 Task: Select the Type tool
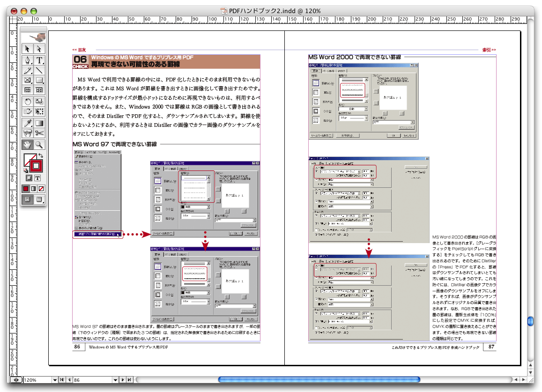pyautogui.click(x=39, y=60)
